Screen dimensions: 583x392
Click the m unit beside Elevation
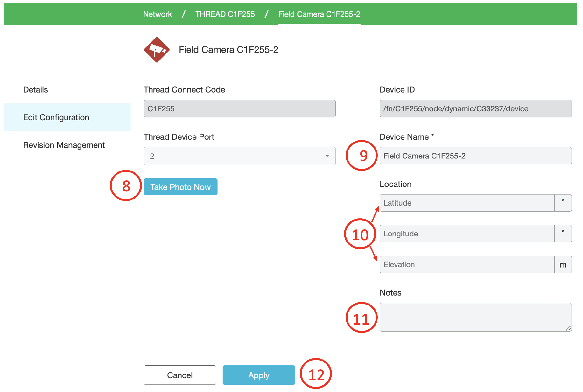tap(563, 264)
